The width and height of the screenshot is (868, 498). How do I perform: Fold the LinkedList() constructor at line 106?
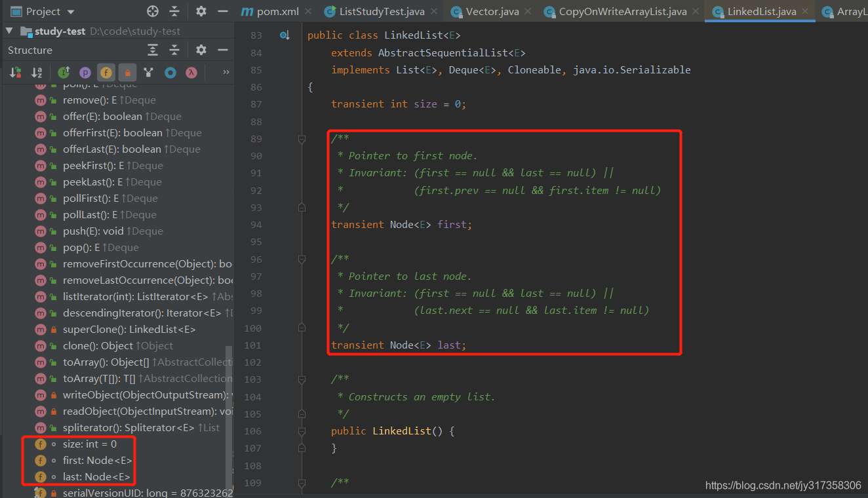coord(302,431)
